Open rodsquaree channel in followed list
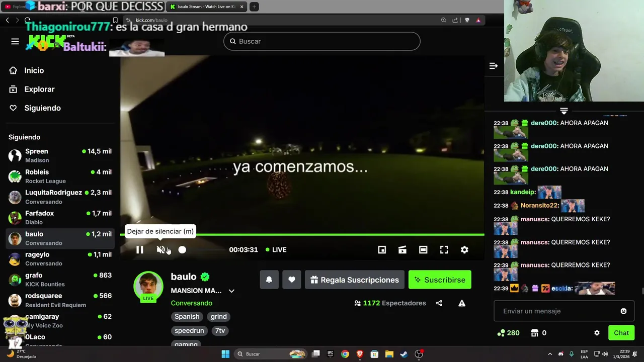 (x=60, y=300)
